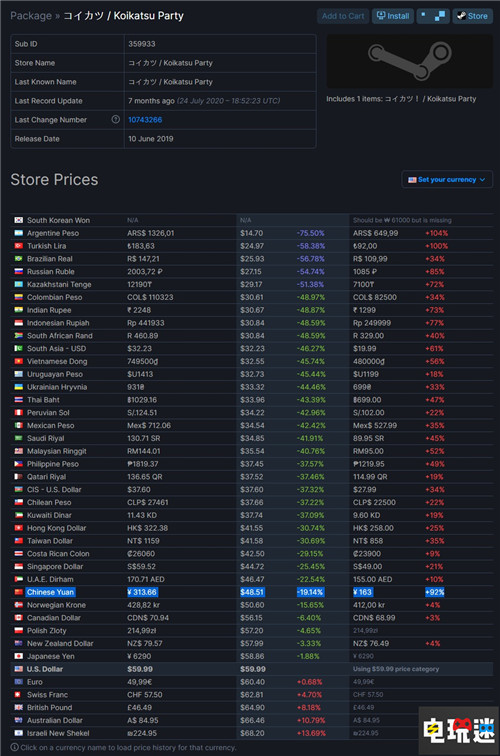500x756 pixels.
Task: Click the Package breadcrumb link
Action: coord(31,16)
